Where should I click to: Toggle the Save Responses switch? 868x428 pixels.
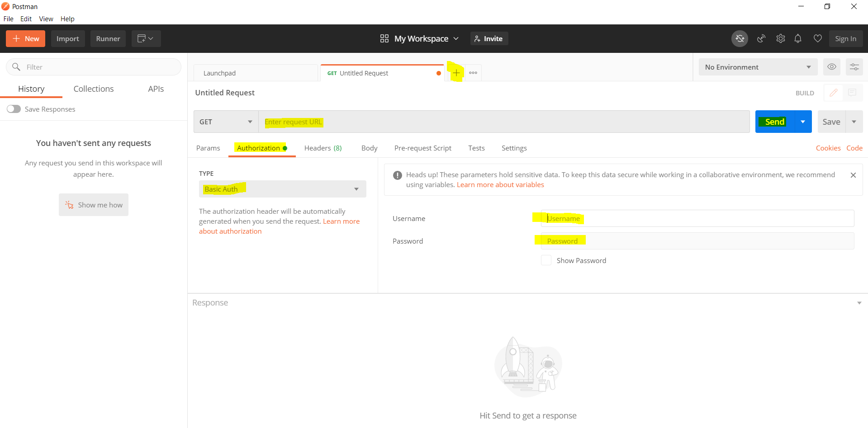point(14,109)
